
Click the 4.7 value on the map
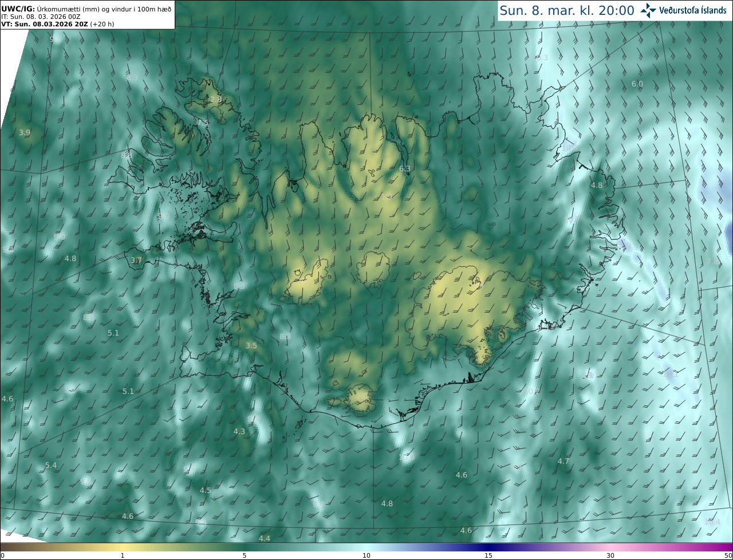click(x=563, y=461)
